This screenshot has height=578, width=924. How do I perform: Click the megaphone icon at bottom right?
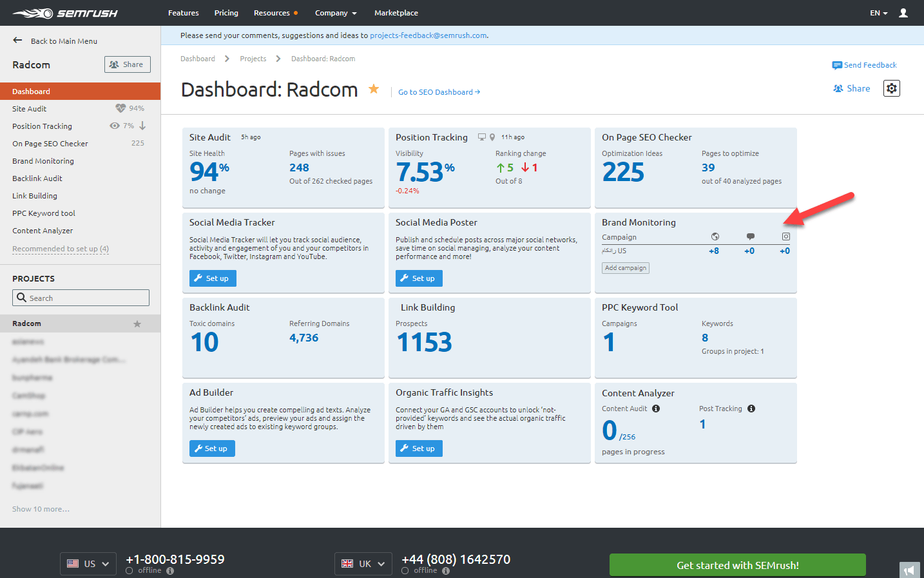(x=909, y=570)
